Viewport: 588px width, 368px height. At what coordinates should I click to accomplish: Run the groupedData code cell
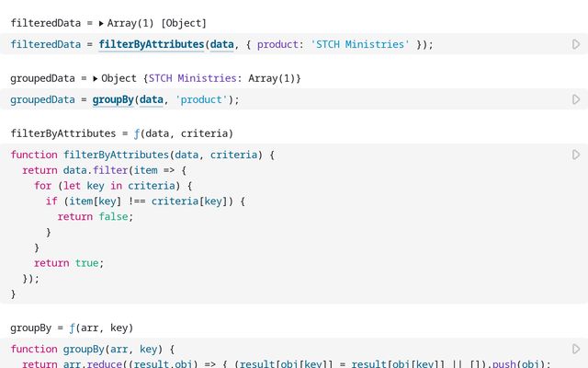[576, 99]
